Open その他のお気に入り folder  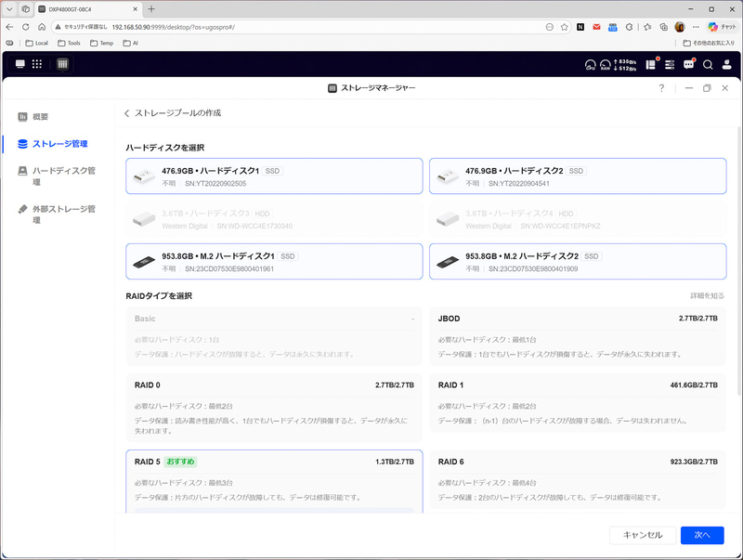(x=709, y=43)
